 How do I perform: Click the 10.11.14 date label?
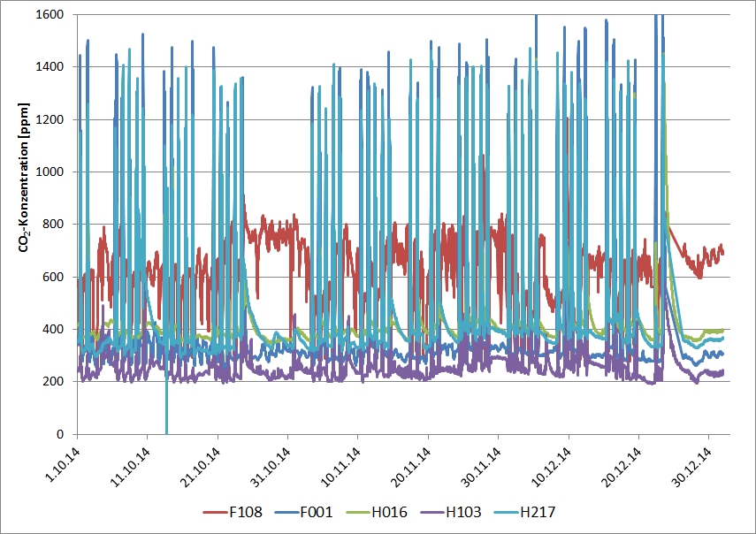click(x=340, y=467)
